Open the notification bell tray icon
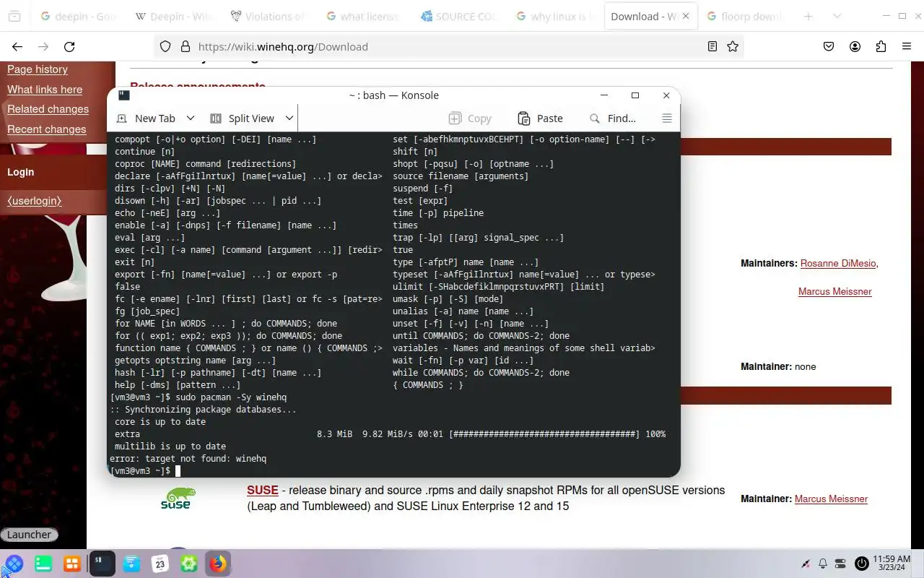This screenshot has height=578, width=924. pyautogui.click(x=823, y=564)
